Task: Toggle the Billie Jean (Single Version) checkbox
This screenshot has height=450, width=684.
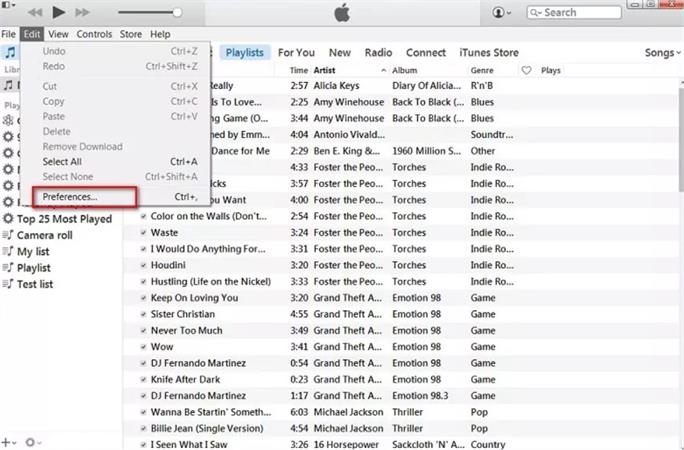Action: [x=143, y=428]
